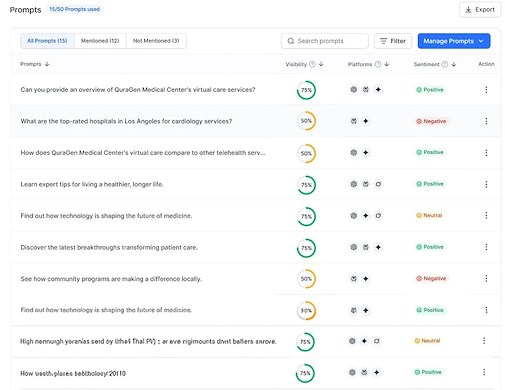The width and height of the screenshot is (505, 390).
Task: Click the swirl platform icon in the 'High nennugh' row
Action: [x=376, y=341]
